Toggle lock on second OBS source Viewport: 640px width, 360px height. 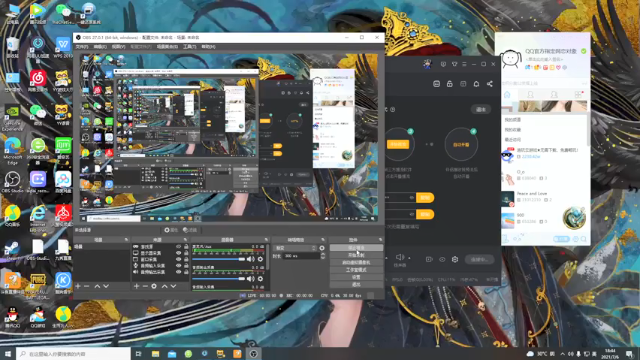186,253
